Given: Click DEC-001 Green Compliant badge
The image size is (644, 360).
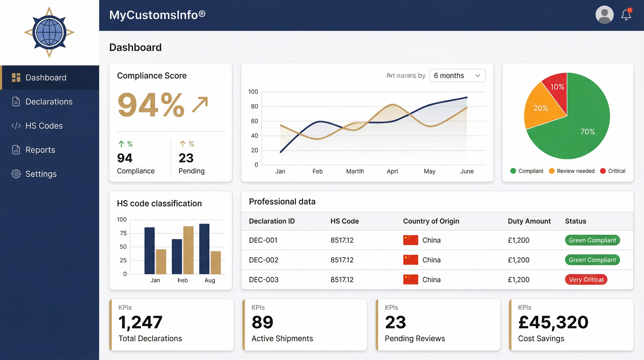Looking at the screenshot, I should click(592, 240).
